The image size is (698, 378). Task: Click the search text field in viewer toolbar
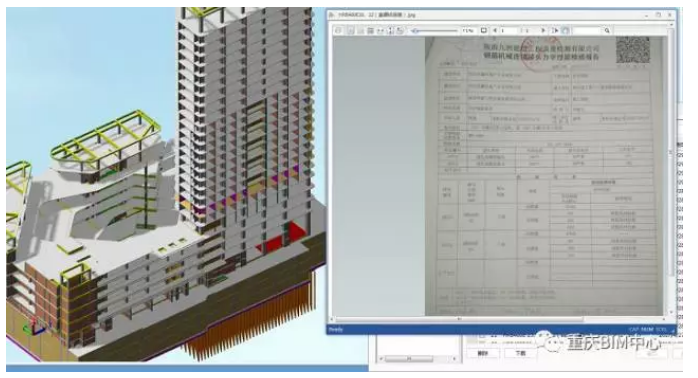(588, 30)
